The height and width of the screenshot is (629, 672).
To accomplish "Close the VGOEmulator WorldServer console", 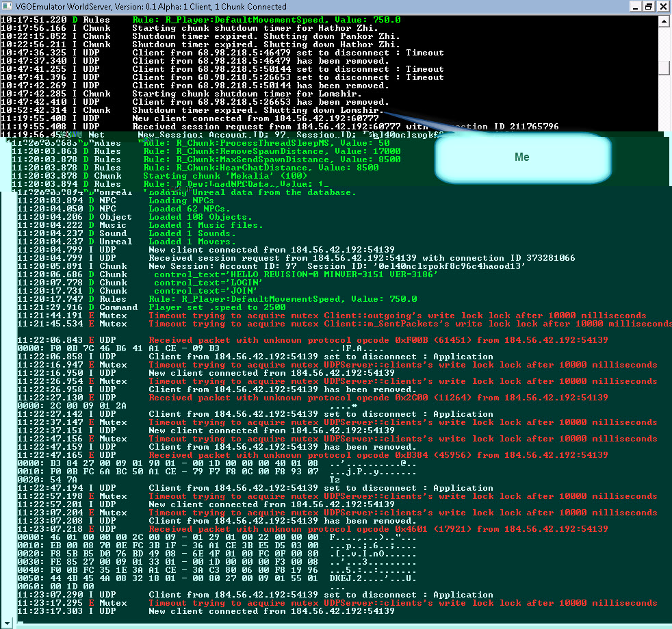I will pos(662,6).
